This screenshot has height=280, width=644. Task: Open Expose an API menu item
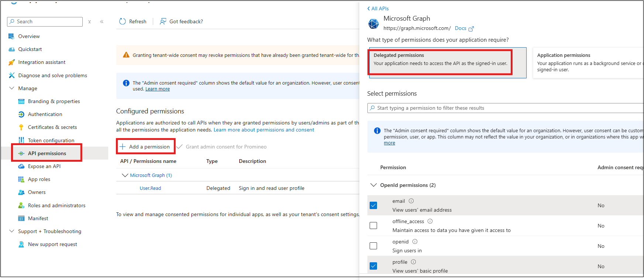[x=44, y=166]
